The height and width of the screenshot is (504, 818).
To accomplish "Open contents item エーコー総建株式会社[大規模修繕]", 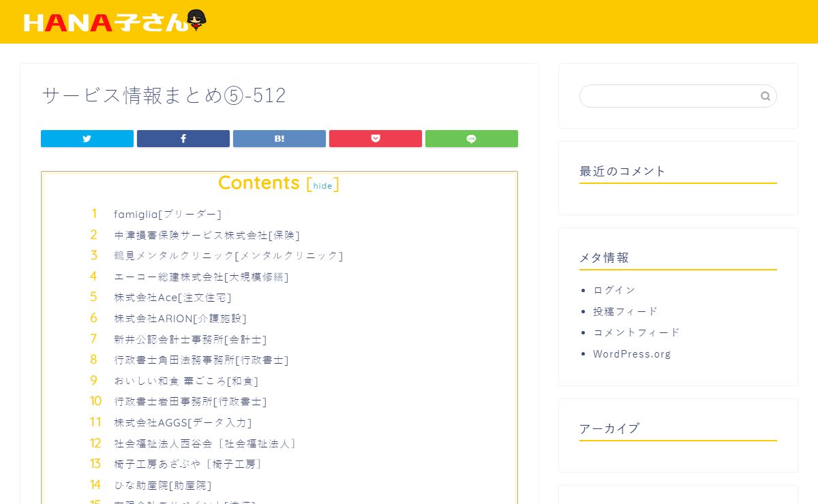I will pyautogui.click(x=202, y=277).
